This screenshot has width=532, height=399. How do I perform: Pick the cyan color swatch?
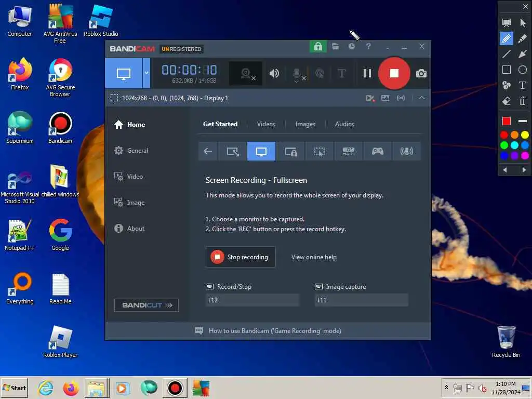click(x=514, y=145)
